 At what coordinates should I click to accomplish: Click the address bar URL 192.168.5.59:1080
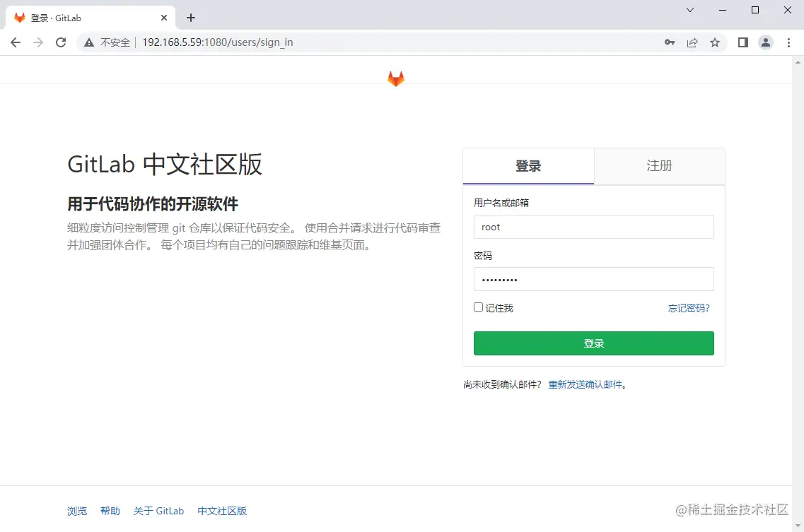pos(218,42)
